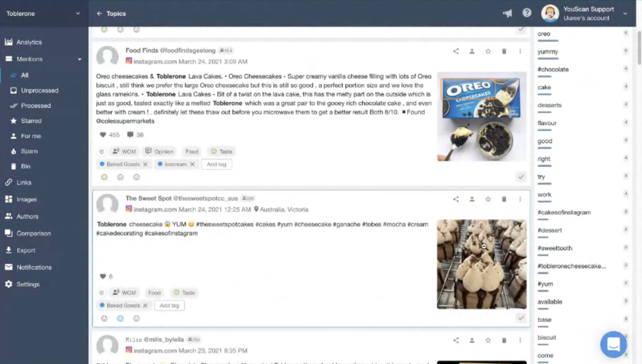This screenshot has height=364, width=642.
Task: Click the YouScan Support avatar
Action: [550, 13]
